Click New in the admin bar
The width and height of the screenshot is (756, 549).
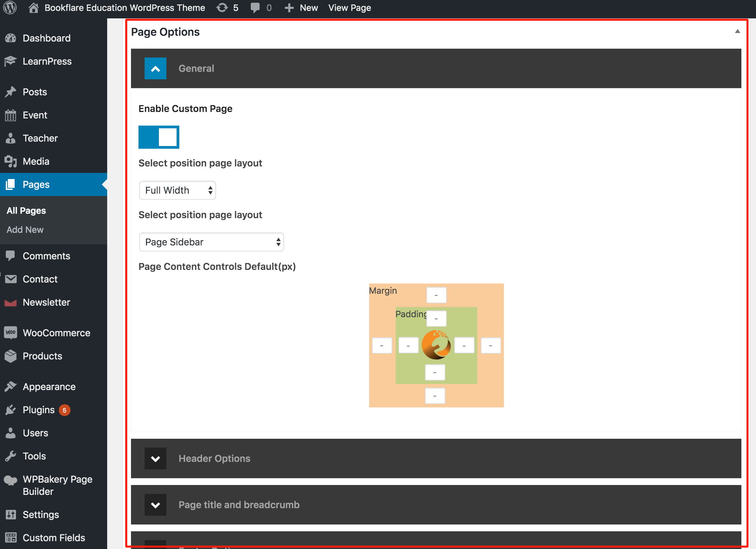coord(309,7)
